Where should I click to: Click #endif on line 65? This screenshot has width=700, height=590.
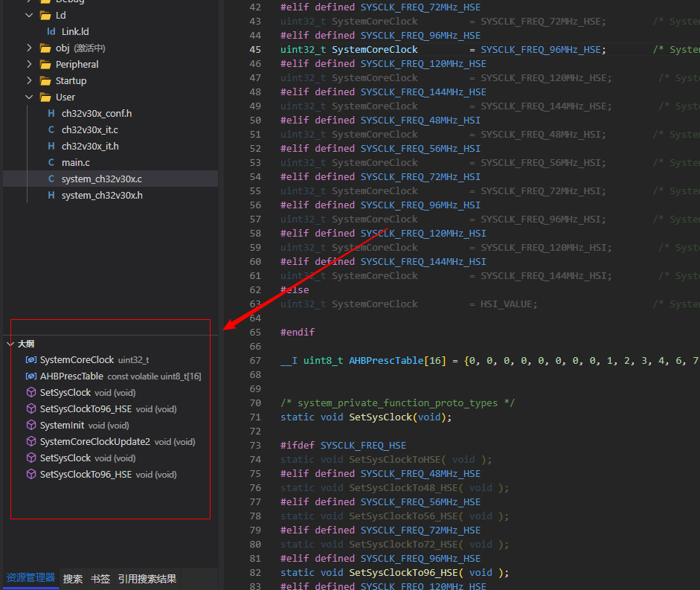298,333
